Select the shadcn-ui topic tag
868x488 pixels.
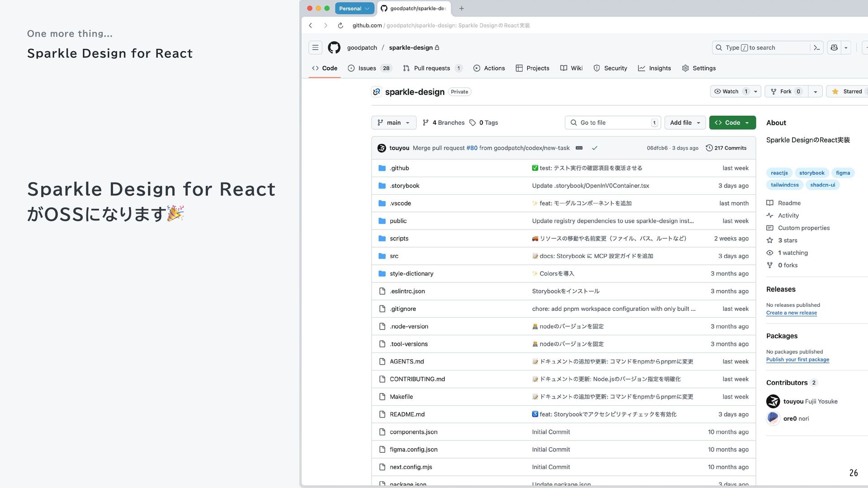coord(823,185)
